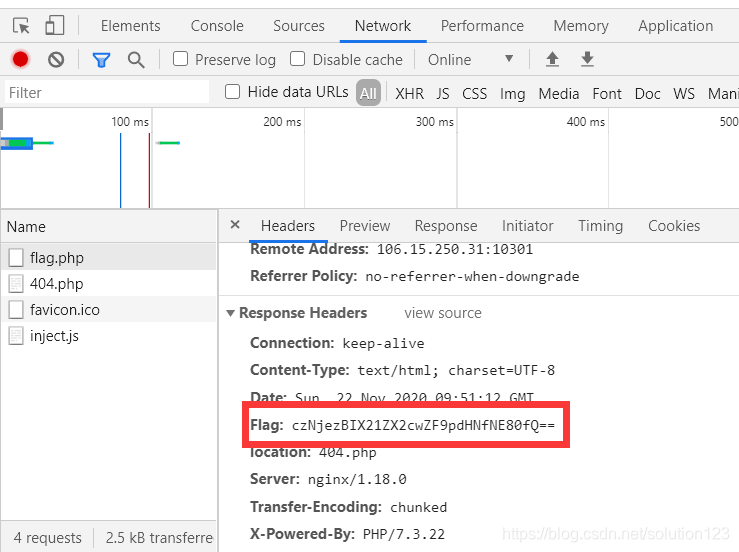Click the favicon.ico file icon

16,310
